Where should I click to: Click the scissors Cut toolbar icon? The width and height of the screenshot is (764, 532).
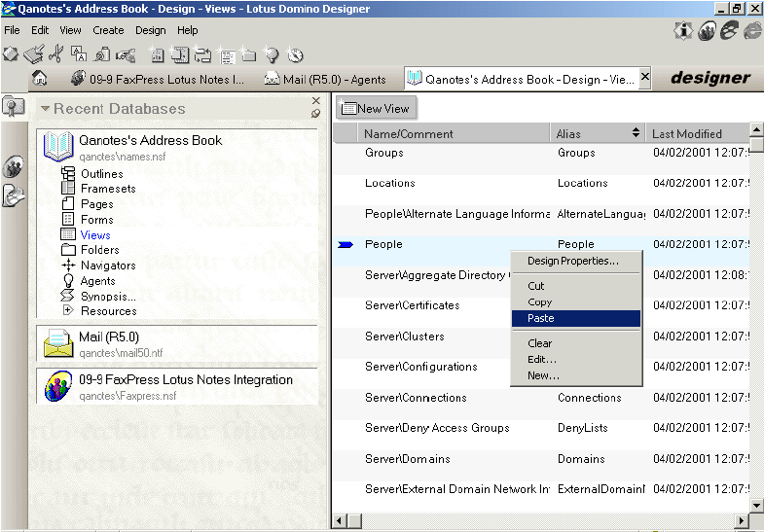(56, 53)
